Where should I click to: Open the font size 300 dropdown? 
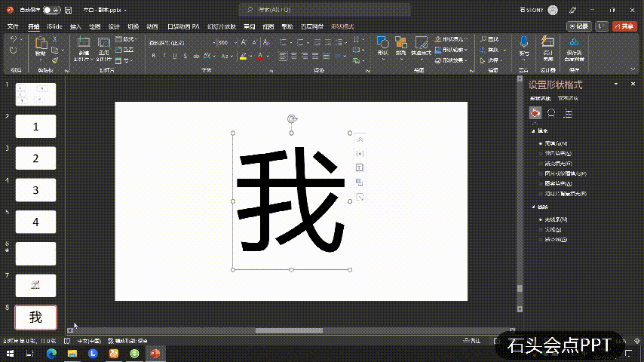(235, 43)
